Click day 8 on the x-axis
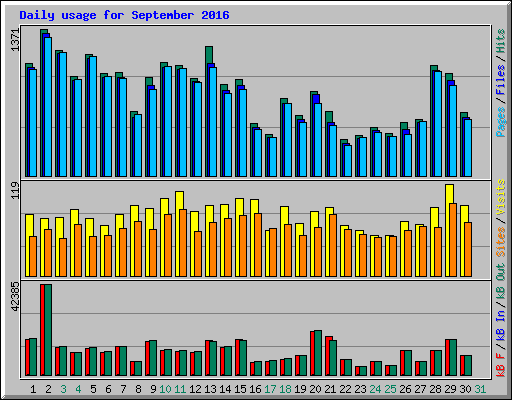Screen dimensions: 512x400 pyautogui.click(x=138, y=389)
